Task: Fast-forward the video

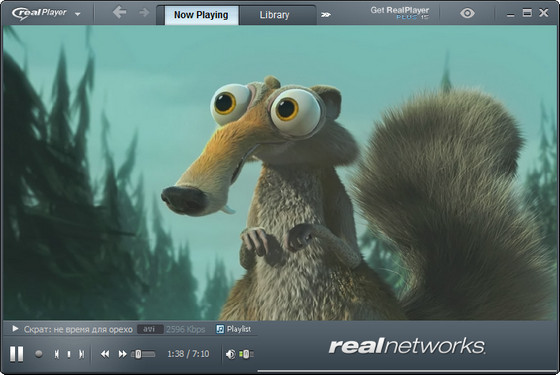Action: (122, 354)
